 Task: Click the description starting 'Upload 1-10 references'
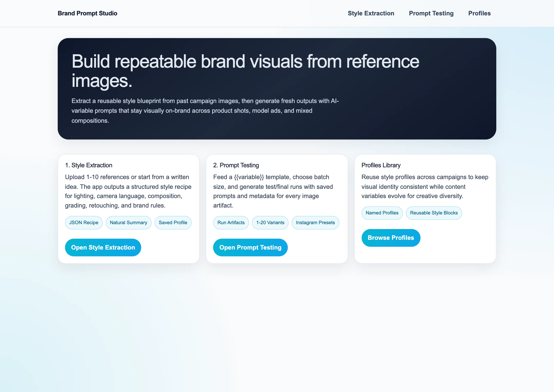(x=128, y=191)
